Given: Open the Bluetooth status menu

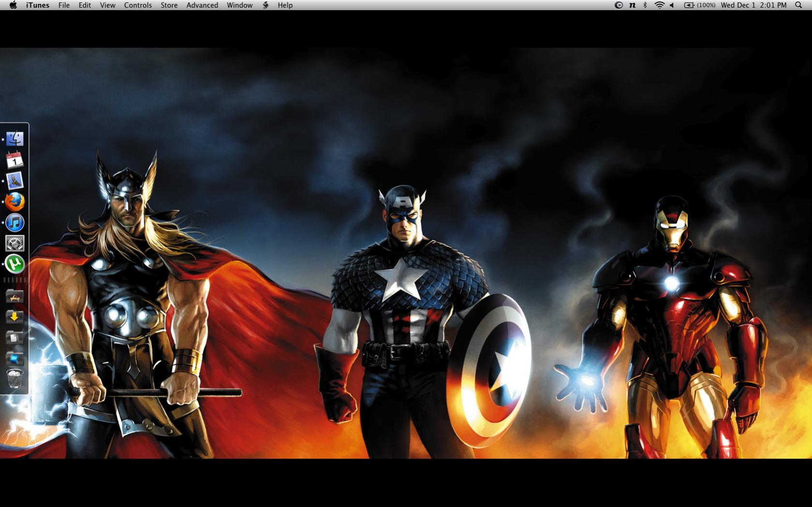Looking at the screenshot, I should tap(645, 5).
